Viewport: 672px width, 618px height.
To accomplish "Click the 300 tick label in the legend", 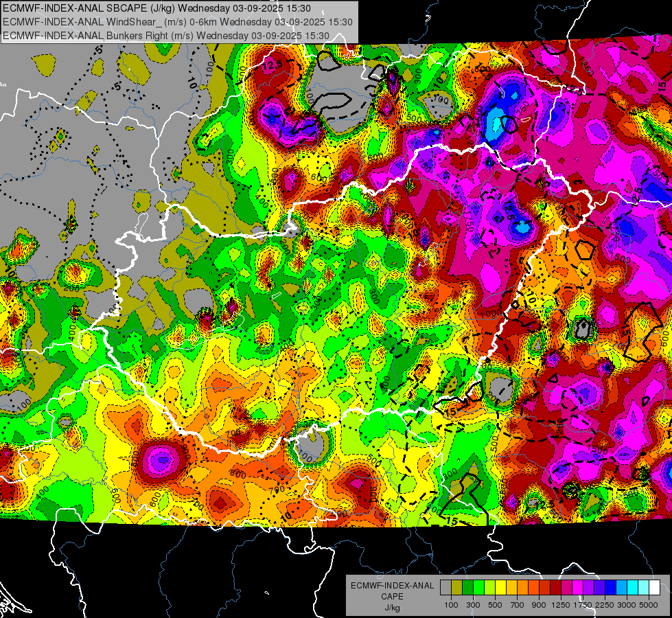I will click(473, 605).
